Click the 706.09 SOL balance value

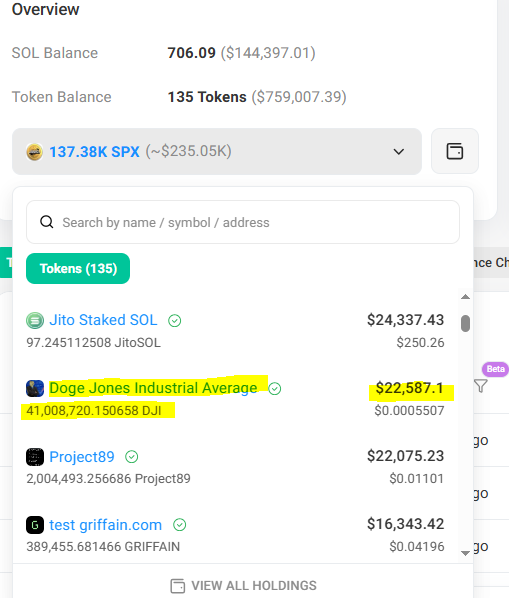192,53
